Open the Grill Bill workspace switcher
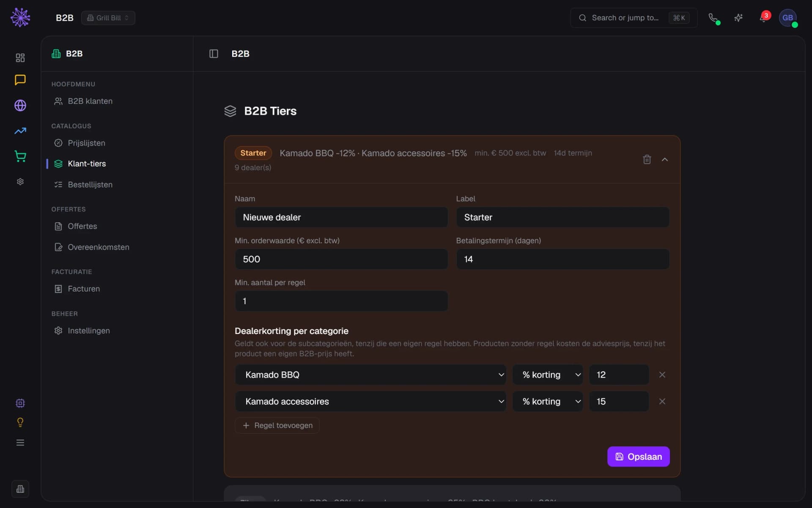Image resolution: width=812 pixels, height=508 pixels. coord(108,18)
